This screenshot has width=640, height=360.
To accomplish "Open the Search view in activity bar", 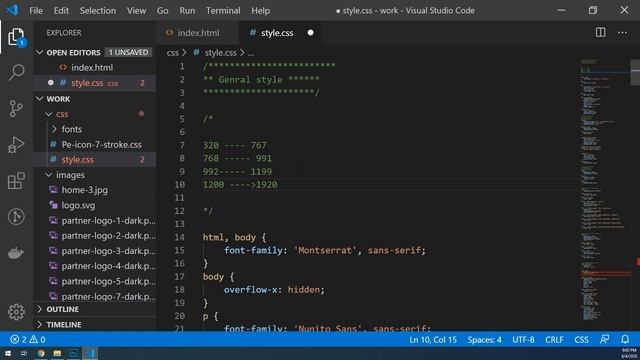I will pyautogui.click(x=16, y=72).
